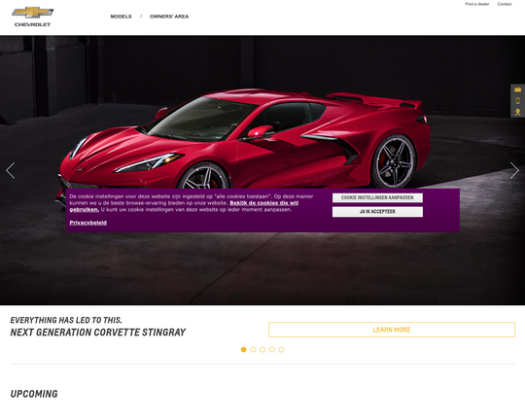Open the OWNERS' AREA menu
This screenshot has height=420, width=525.
[x=169, y=17]
